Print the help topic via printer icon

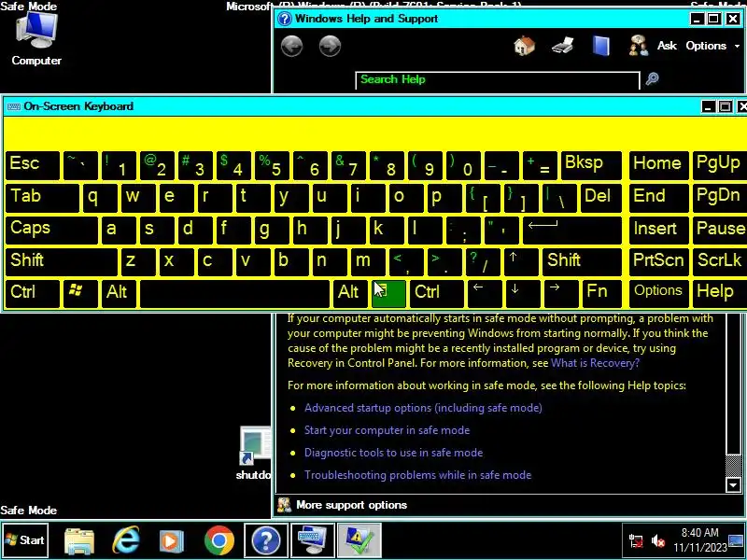563,46
